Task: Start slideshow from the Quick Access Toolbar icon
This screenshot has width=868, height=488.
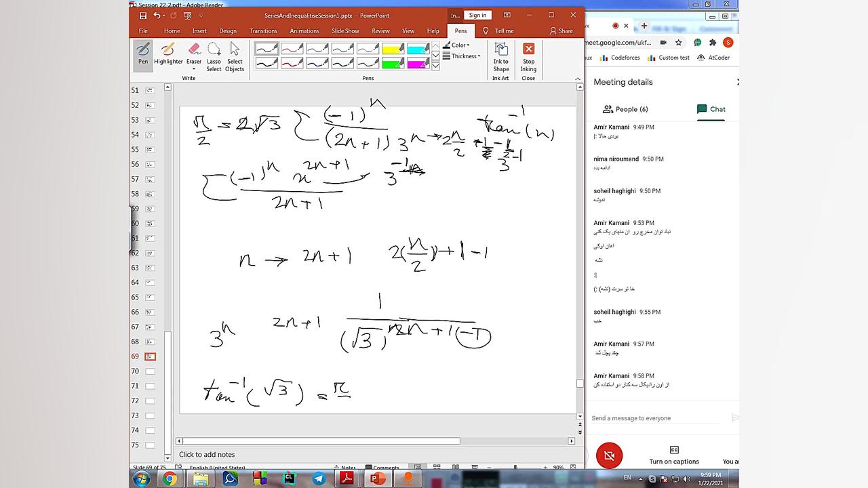Action: click(188, 16)
